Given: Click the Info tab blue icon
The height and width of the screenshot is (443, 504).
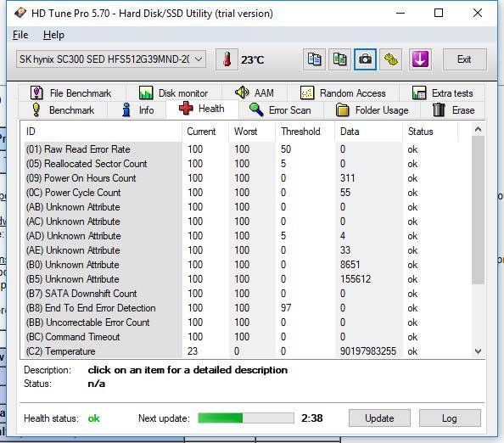Looking at the screenshot, I should click(126, 110).
